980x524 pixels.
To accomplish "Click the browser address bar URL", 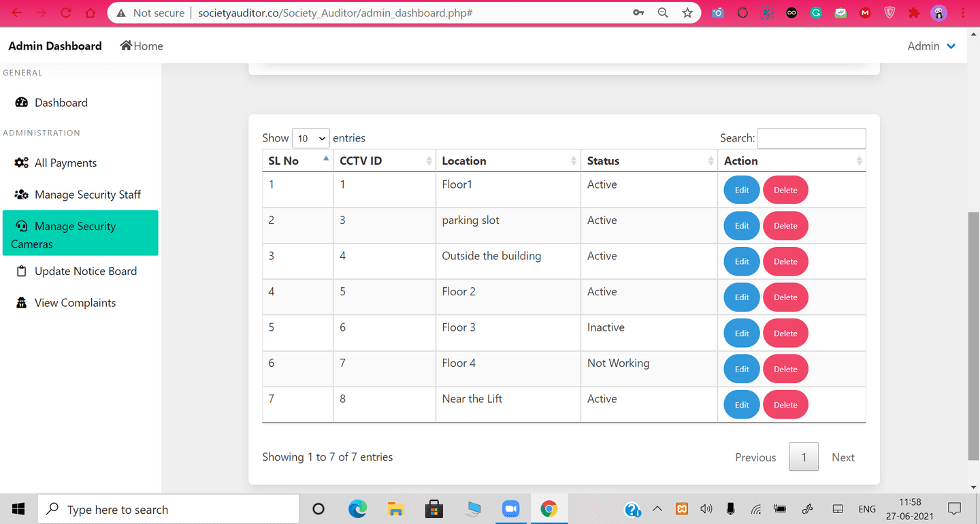I will point(336,13).
